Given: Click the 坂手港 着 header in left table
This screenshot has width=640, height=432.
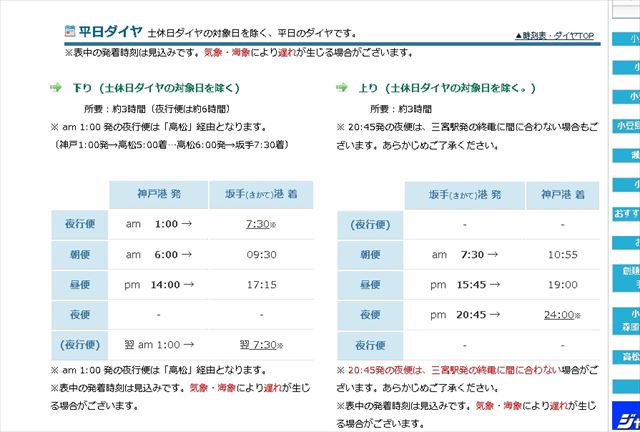Looking at the screenshot, I should 261,194.
